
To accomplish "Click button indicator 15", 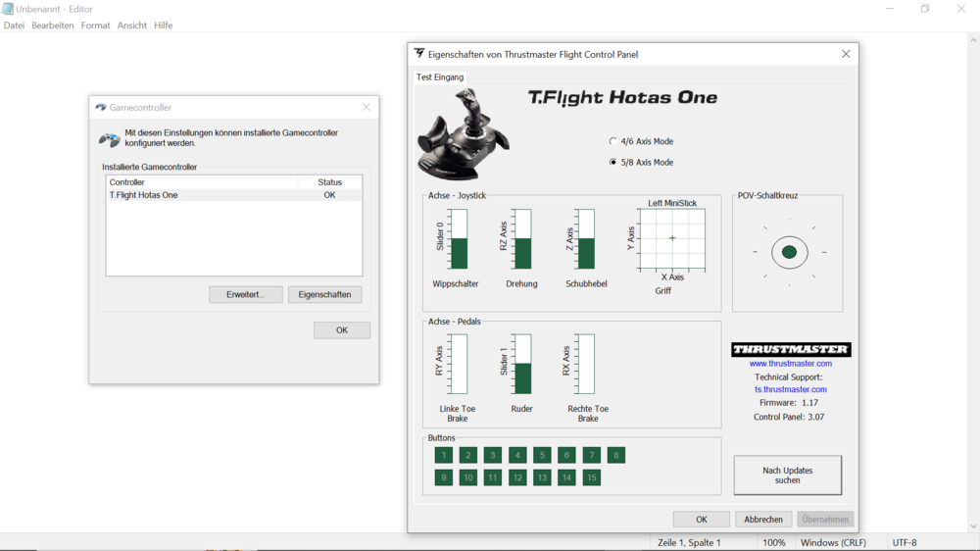I will pos(591,477).
